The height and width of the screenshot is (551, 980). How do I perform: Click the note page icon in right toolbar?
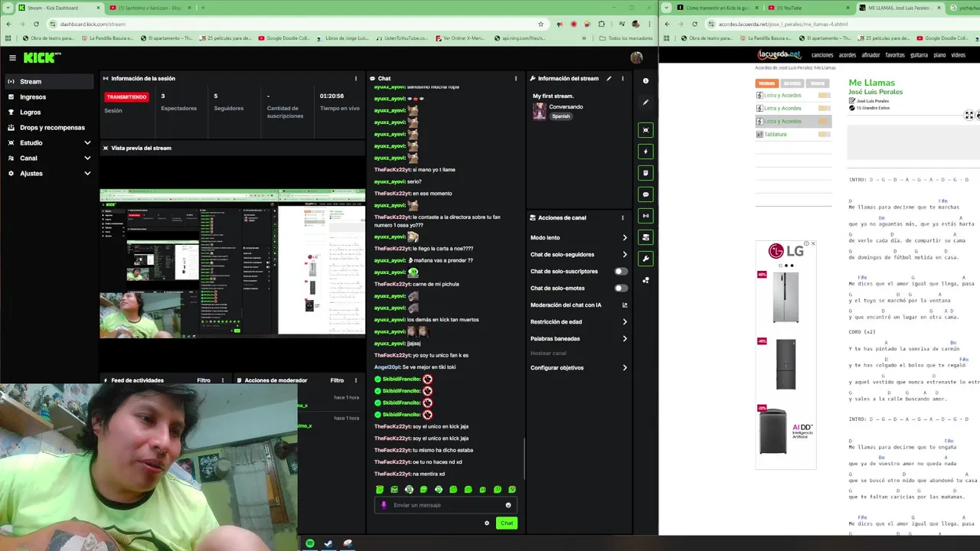click(x=645, y=173)
